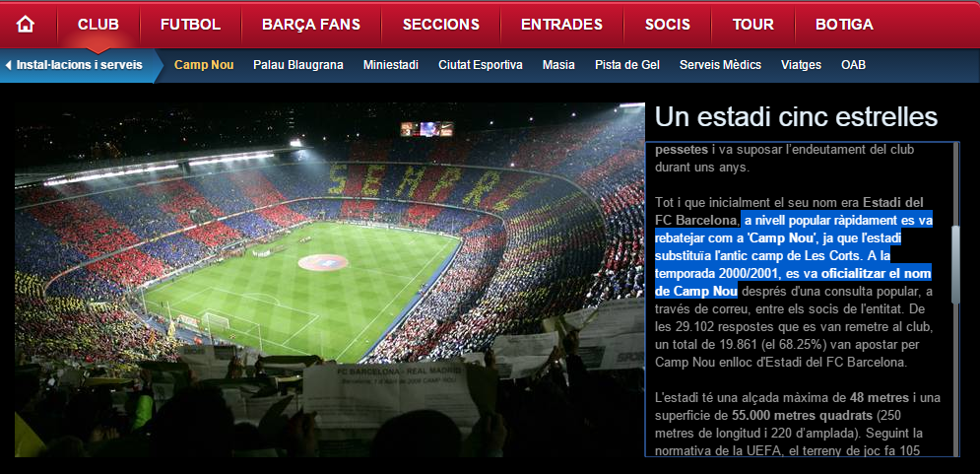
Task: Go to the SECCIONS section
Action: (440, 25)
